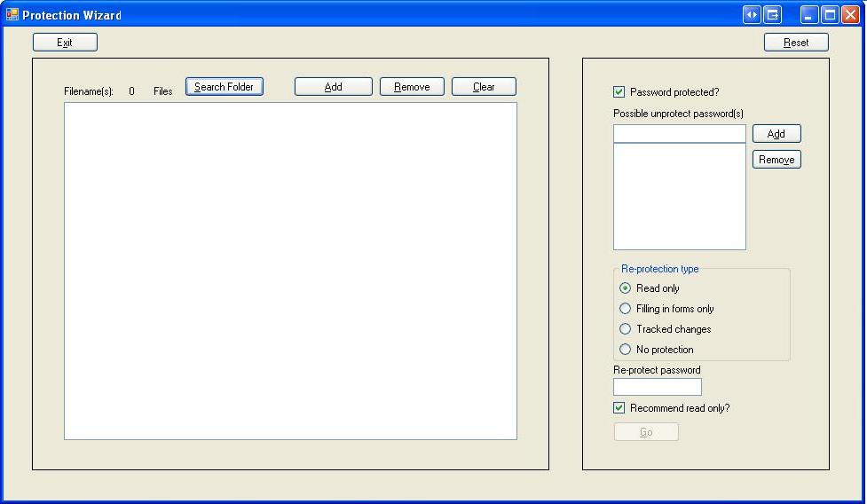Viewport: 867px width, 504px height.
Task: Click the "Re-protect password" label
Action: coord(657,370)
